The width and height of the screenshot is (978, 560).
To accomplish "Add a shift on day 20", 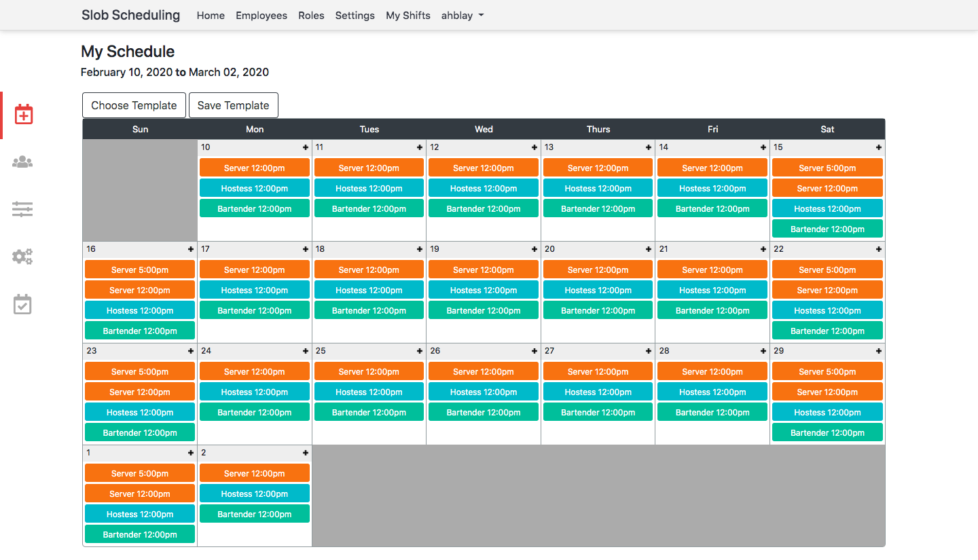I will pos(649,249).
